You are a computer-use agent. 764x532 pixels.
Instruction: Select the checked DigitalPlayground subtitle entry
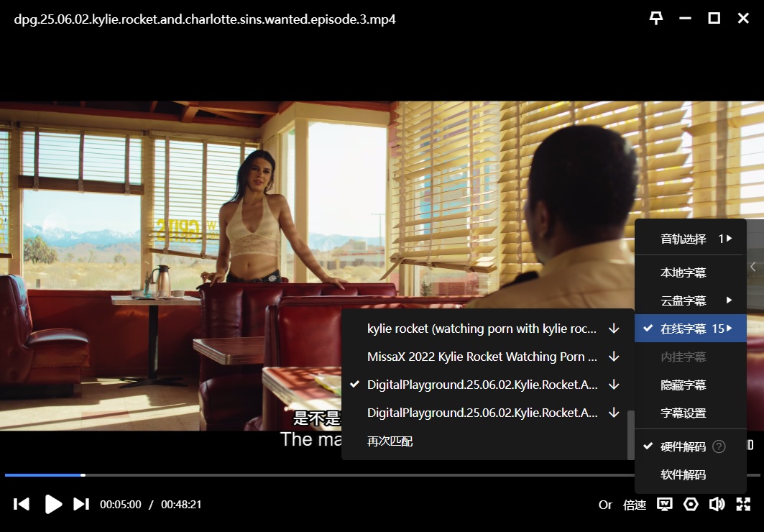(x=482, y=385)
